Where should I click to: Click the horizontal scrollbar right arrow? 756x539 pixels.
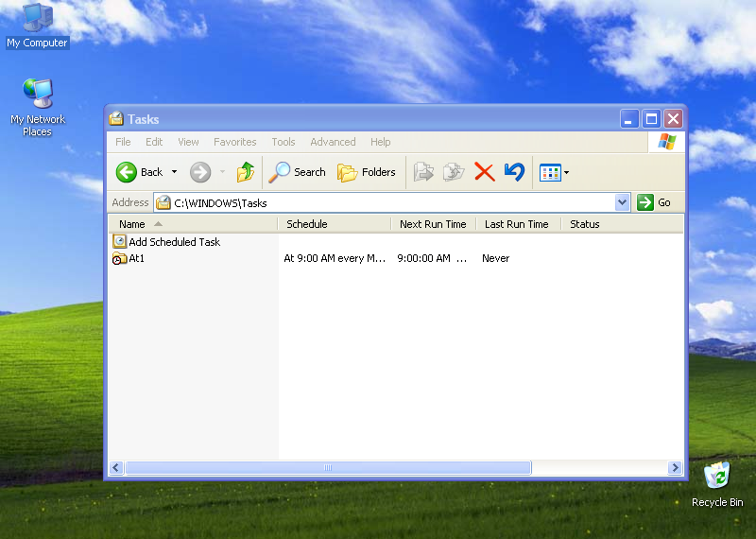675,467
